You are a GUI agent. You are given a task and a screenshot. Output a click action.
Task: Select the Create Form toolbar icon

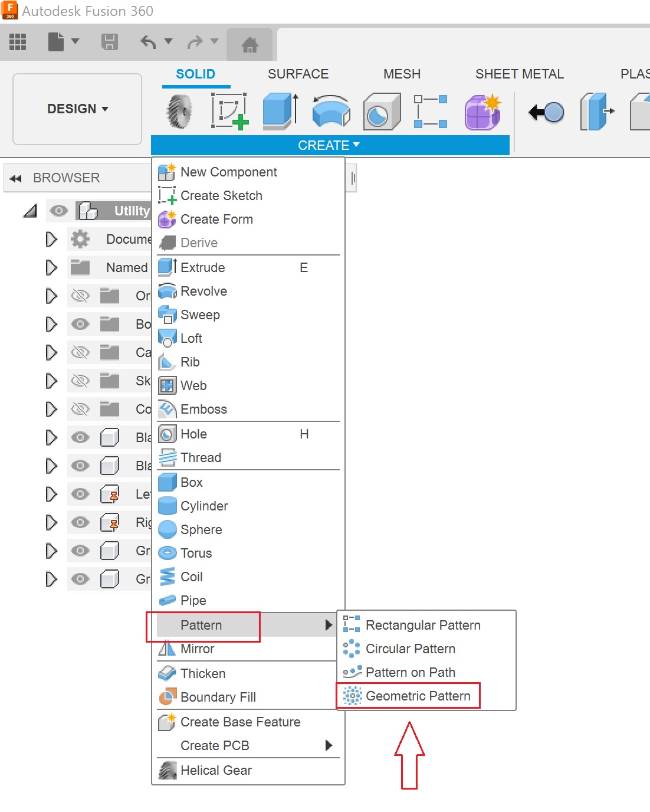click(x=482, y=112)
